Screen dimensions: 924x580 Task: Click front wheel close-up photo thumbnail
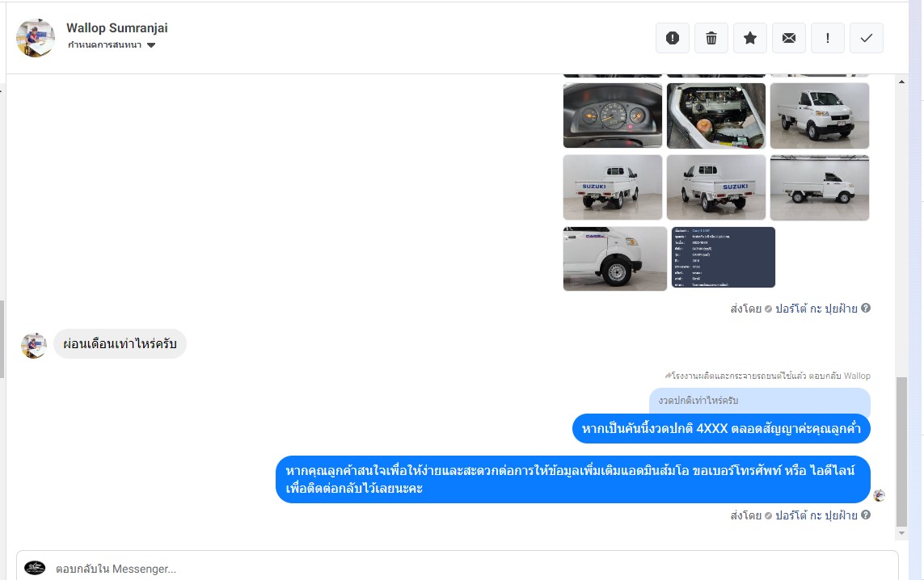614,258
